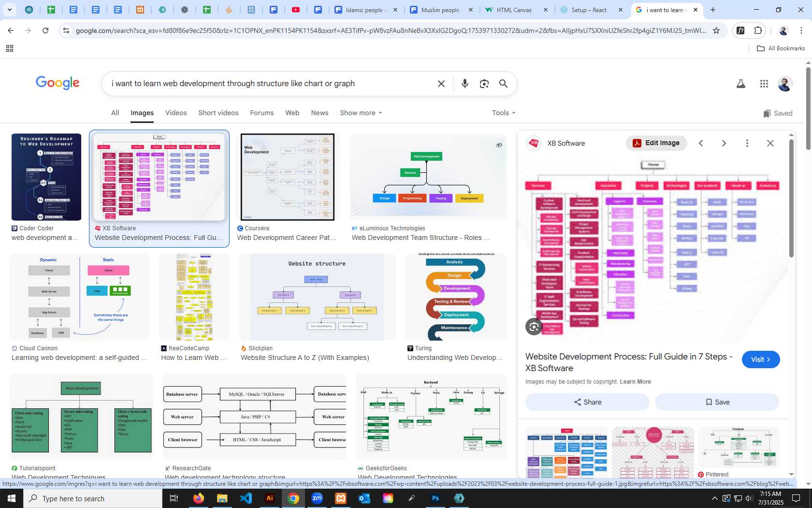Switch to the Short videos tab
This screenshot has width=812, height=508.
pyautogui.click(x=218, y=113)
